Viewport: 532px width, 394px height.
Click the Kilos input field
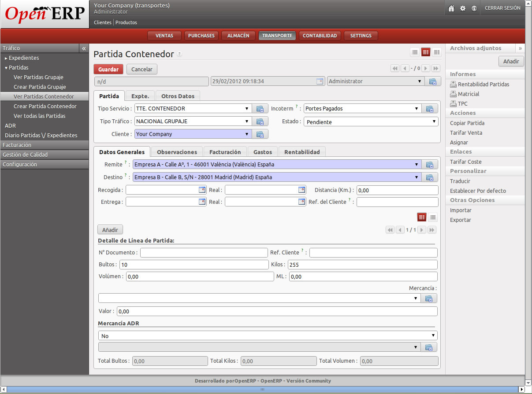click(x=362, y=265)
